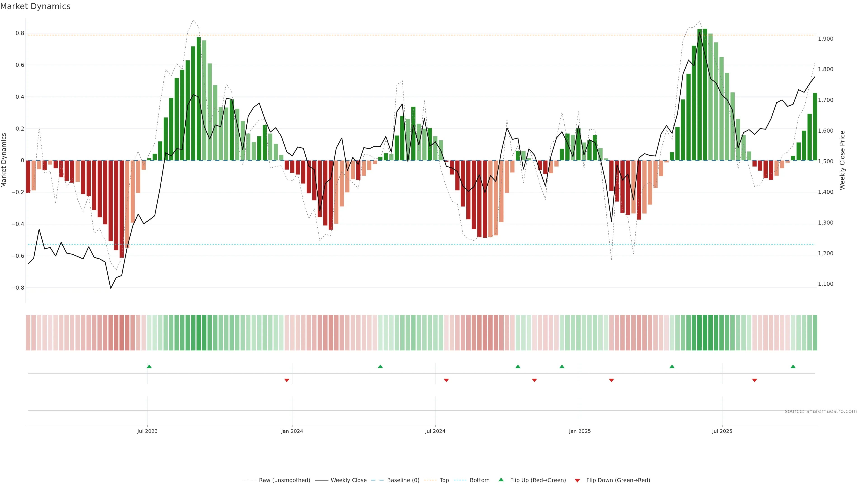
Task: Click the source: sharemaestro.com text
Action: tap(821, 411)
